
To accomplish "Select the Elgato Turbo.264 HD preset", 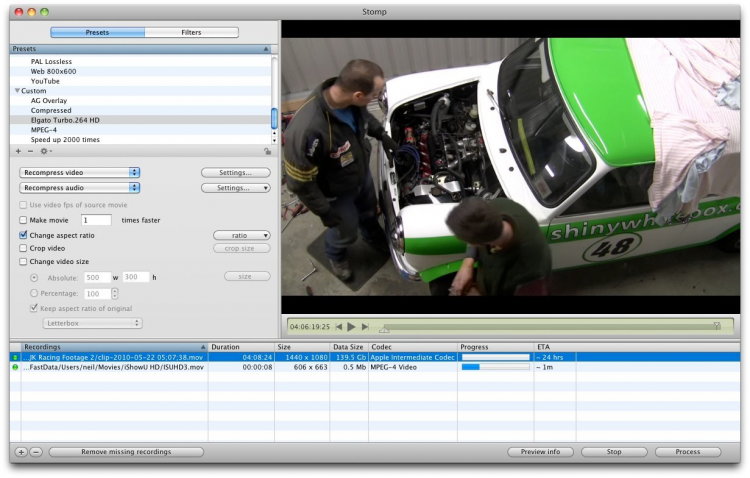I will point(65,119).
